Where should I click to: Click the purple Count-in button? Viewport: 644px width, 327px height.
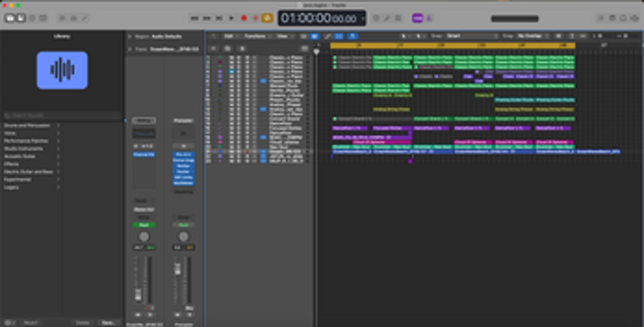click(x=417, y=18)
